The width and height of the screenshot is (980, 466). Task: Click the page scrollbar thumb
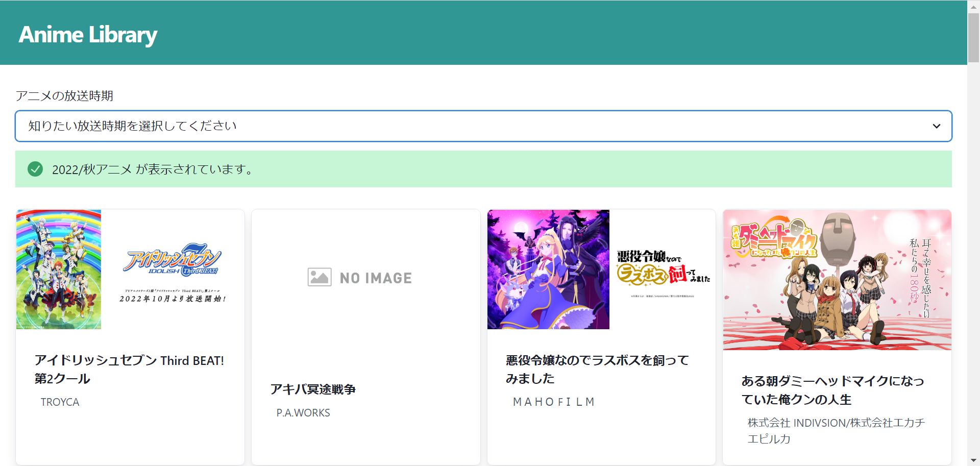pyautogui.click(x=973, y=37)
